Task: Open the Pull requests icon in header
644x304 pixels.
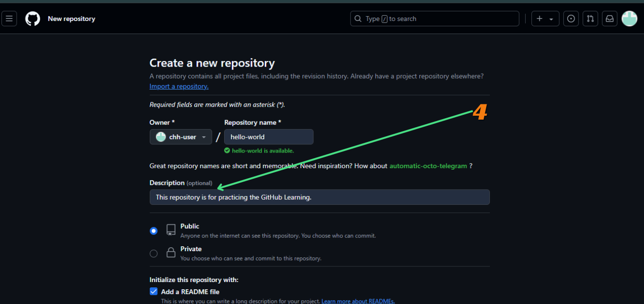Action: coord(590,19)
